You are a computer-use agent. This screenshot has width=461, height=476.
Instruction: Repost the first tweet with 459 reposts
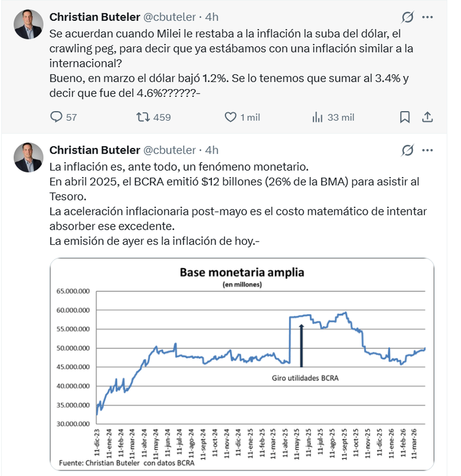coord(143,117)
